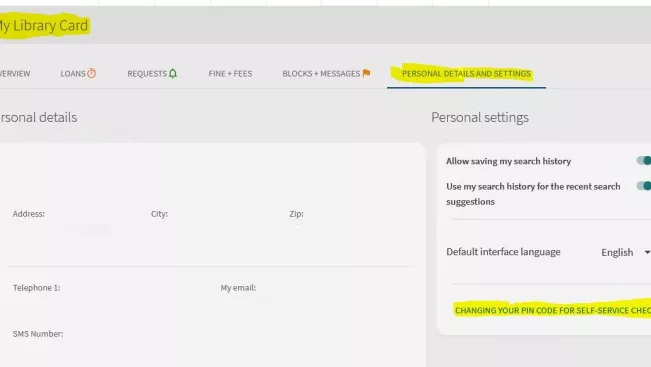Click the Zip: label

296,214
